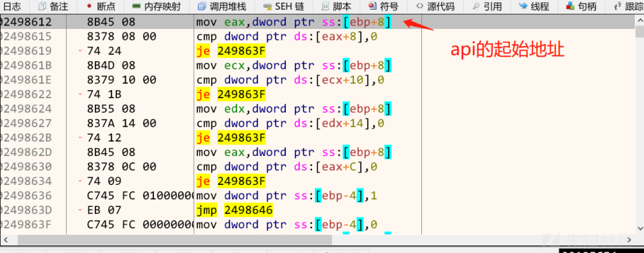Click mov dword ptr ss:[ebp-4],0 instruction
Screen dimensions: 644x253
pyautogui.click(x=287, y=225)
